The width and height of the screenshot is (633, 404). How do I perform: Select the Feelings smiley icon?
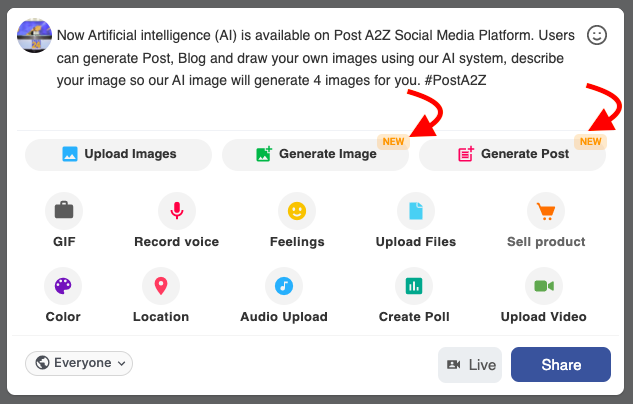(x=297, y=211)
